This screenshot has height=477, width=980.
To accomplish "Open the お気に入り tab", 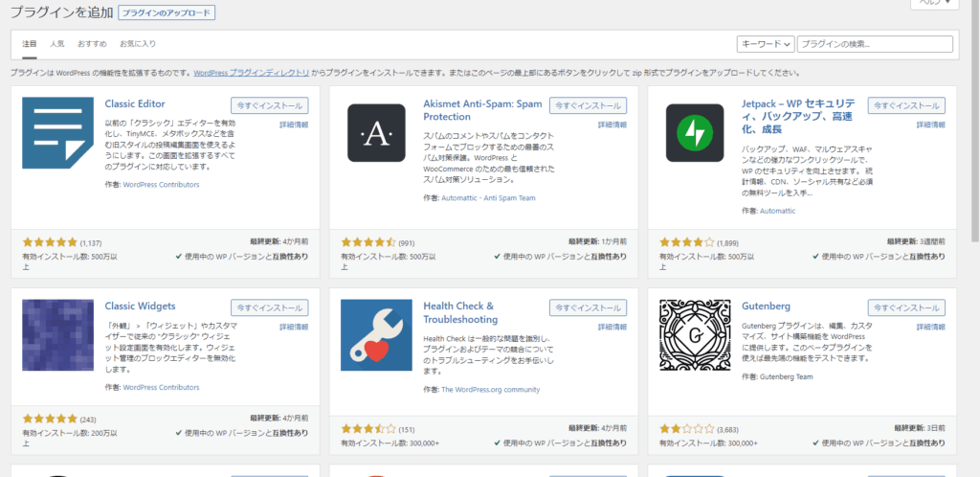I will 137,44.
